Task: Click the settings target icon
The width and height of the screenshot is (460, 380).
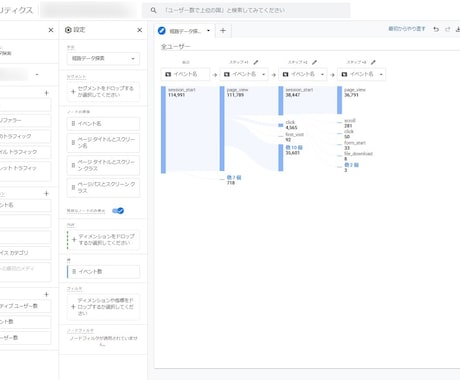Action: tap(68, 30)
